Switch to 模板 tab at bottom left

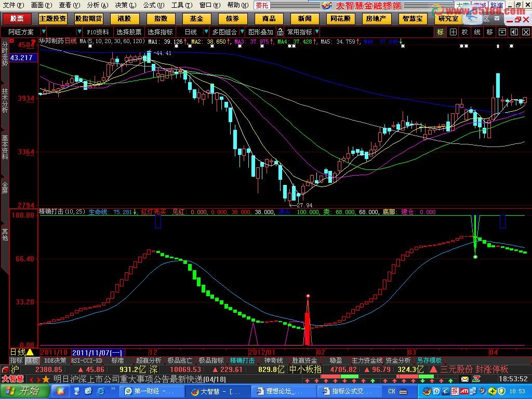32,361
